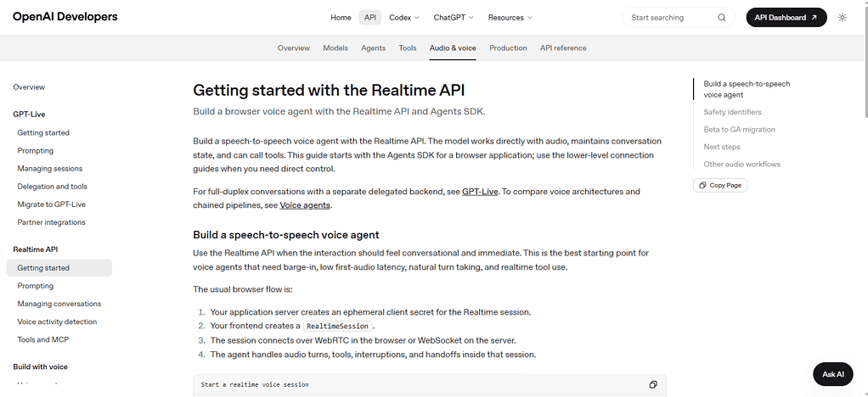Click the search magnifier icon

tap(721, 18)
